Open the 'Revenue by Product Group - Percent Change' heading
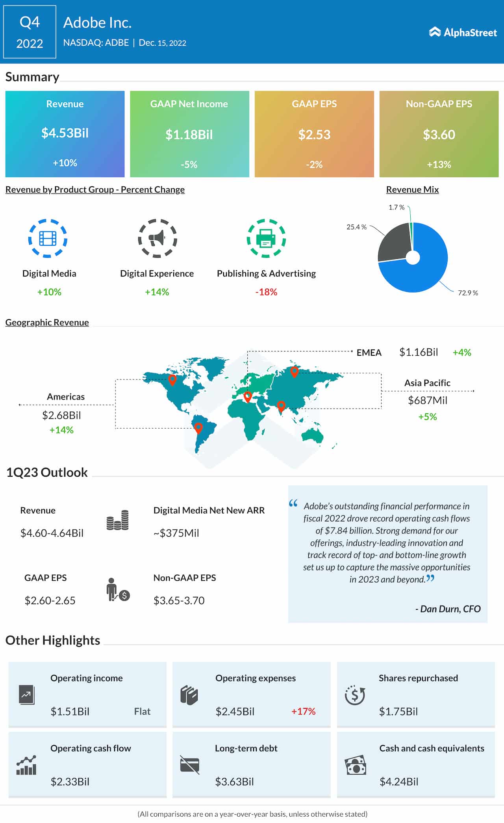The height and width of the screenshot is (823, 504). point(95,189)
